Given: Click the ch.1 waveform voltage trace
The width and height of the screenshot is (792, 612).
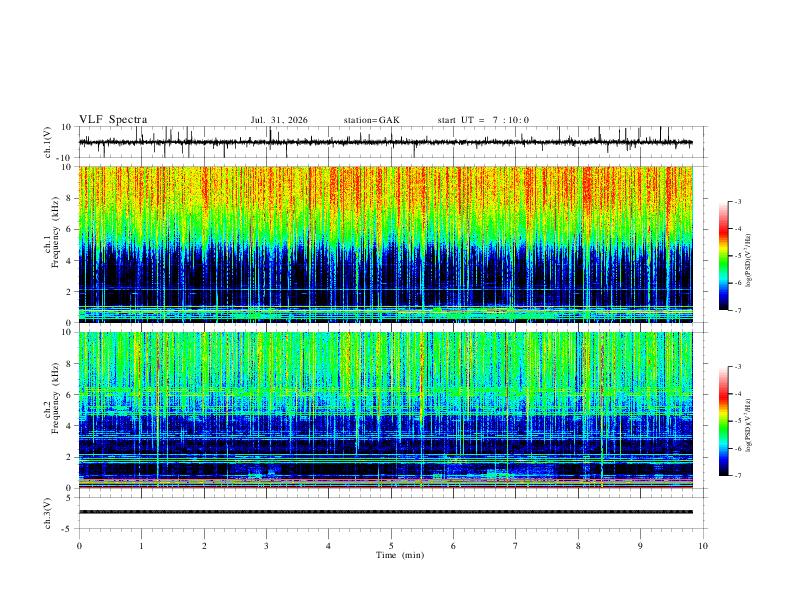Looking at the screenshot, I should (385, 142).
